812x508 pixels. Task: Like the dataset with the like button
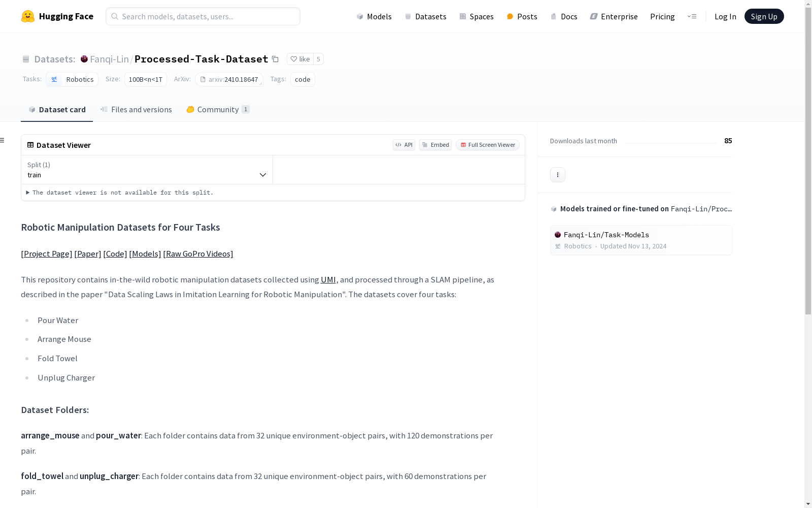point(300,59)
